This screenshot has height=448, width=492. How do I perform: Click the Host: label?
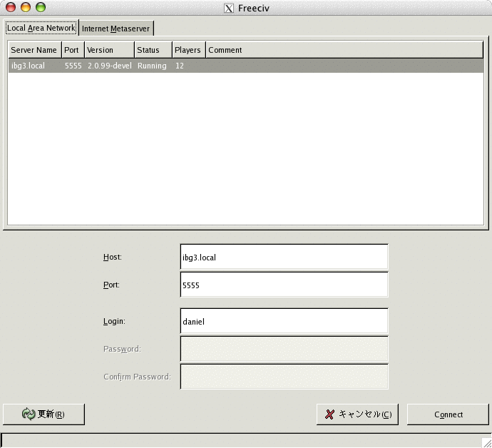(113, 257)
